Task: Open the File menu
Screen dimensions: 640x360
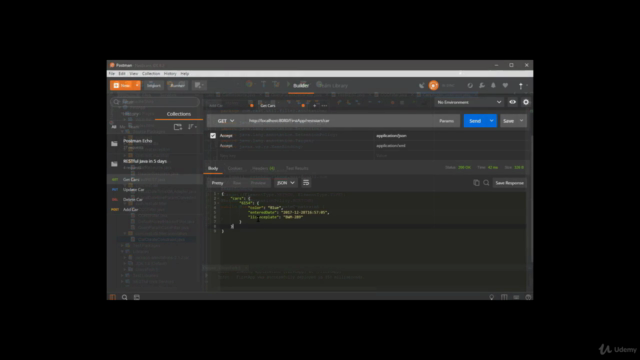Action: 111,73
